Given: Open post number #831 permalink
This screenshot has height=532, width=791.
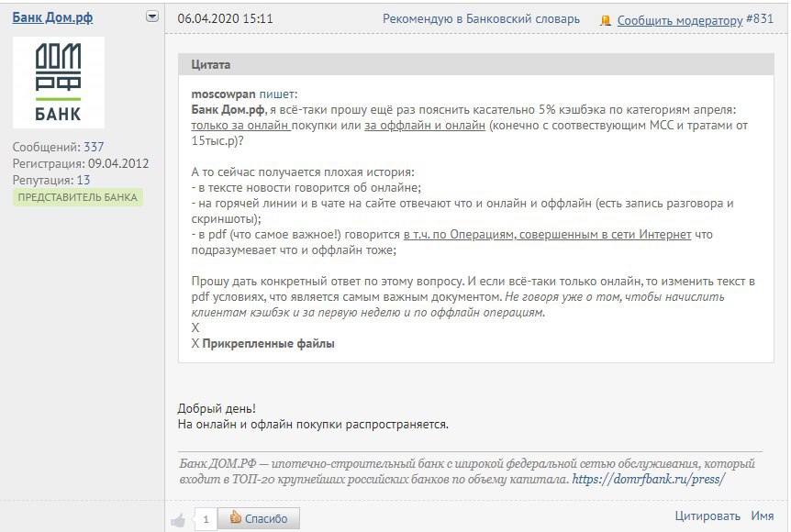Looking at the screenshot, I should point(760,19).
